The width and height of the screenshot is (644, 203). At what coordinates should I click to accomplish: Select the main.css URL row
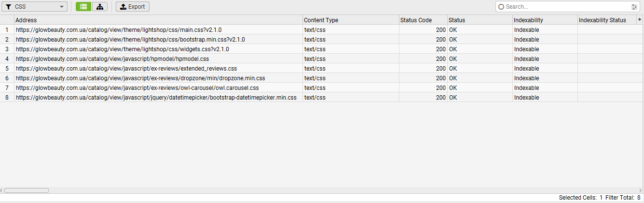pos(119,30)
